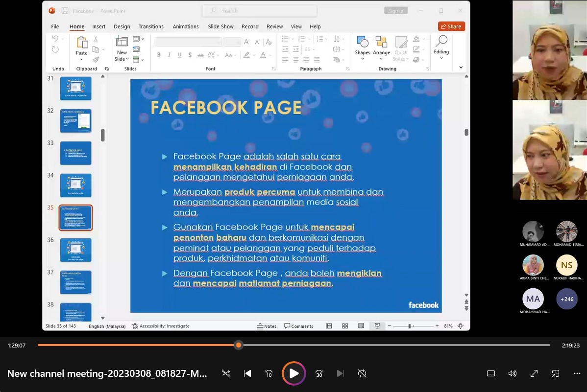The width and height of the screenshot is (587, 392).
Task: Click the +246 participants overflow button
Action: coord(567,299)
